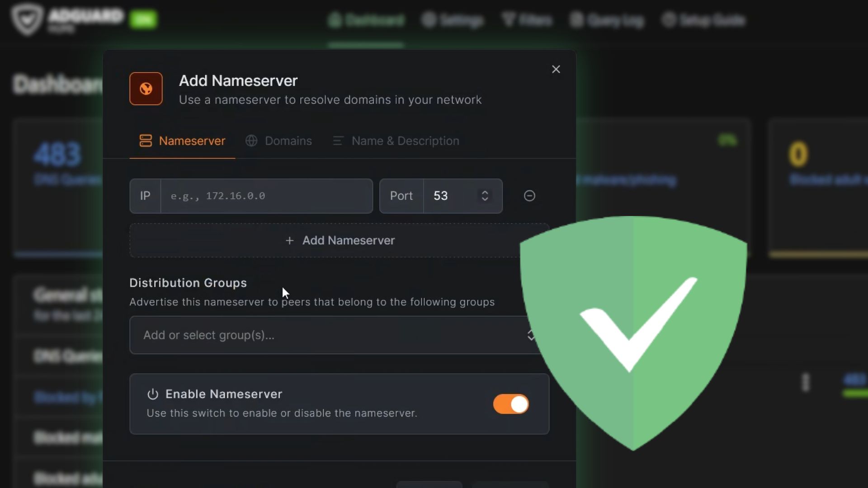868x488 pixels.
Task: Open Dashboard in the background navigation
Action: 366,20
